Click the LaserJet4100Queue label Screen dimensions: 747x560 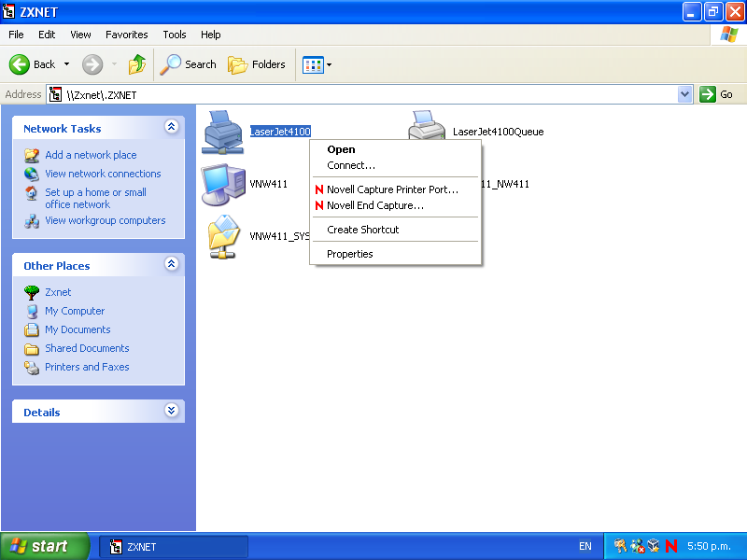coord(499,132)
